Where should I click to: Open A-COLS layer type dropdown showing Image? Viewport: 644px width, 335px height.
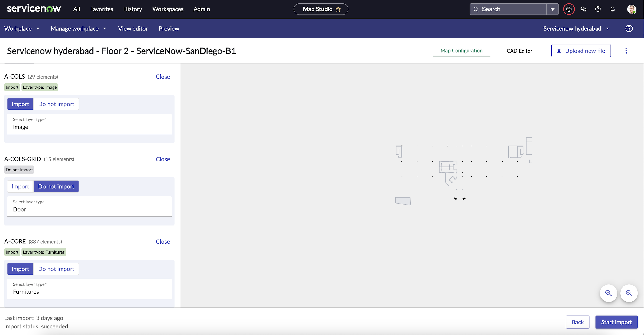pyautogui.click(x=89, y=124)
